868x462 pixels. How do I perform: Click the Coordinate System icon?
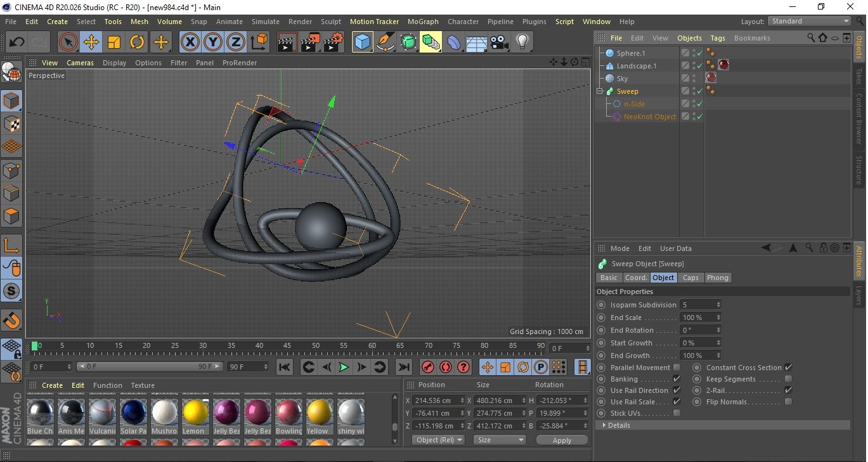point(259,42)
